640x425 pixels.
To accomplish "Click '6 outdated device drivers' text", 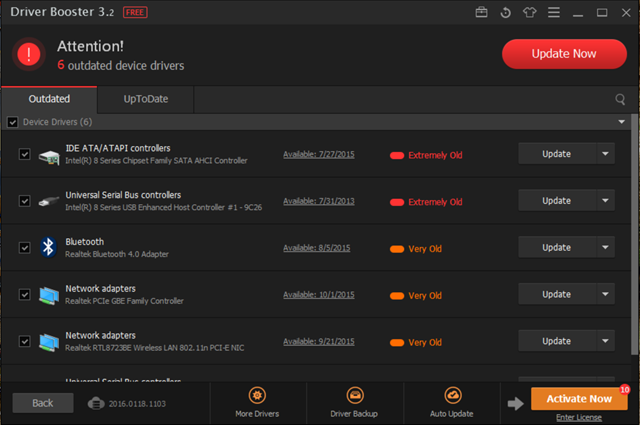I will (x=121, y=65).
